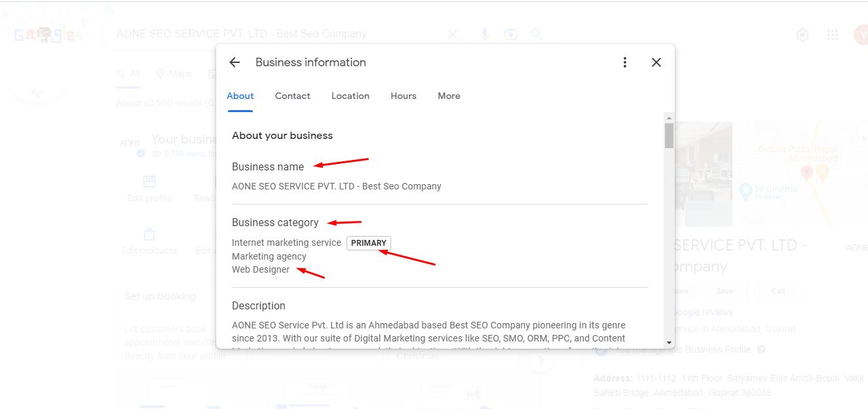Click the PRIMARY category badge

369,243
